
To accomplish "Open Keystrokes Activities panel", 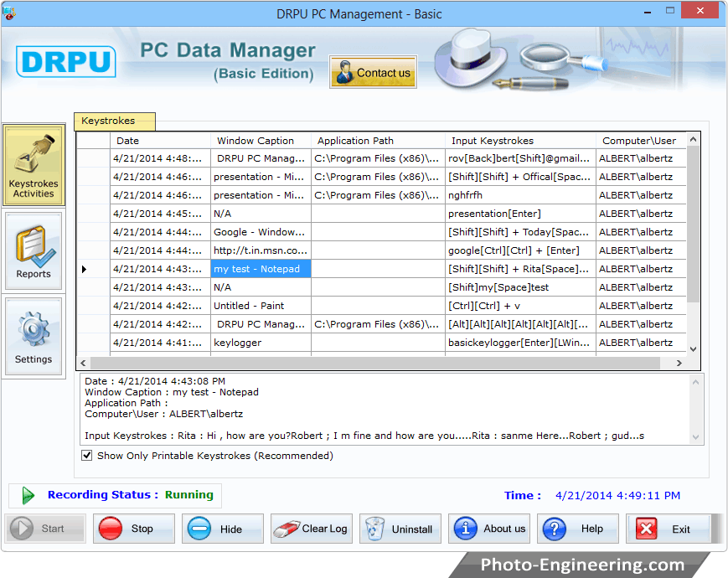I will point(34,165).
